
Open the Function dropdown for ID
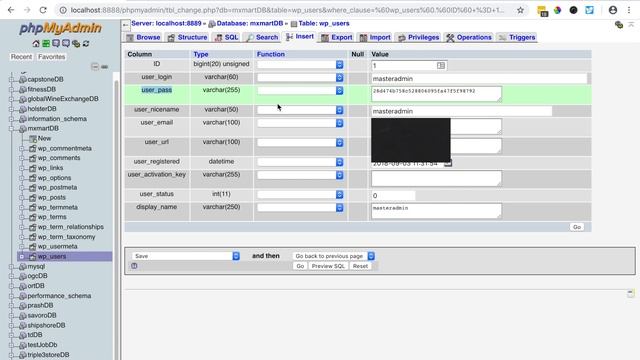[300, 64]
